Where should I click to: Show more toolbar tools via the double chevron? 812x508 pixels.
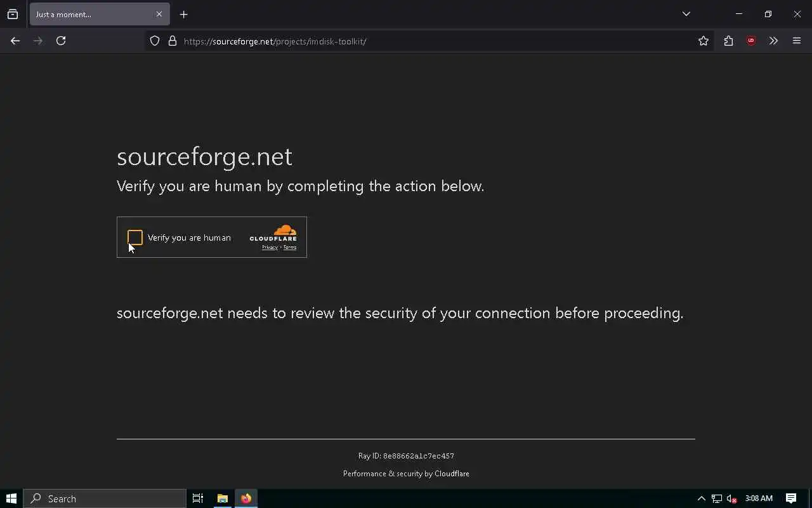coord(773,41)
